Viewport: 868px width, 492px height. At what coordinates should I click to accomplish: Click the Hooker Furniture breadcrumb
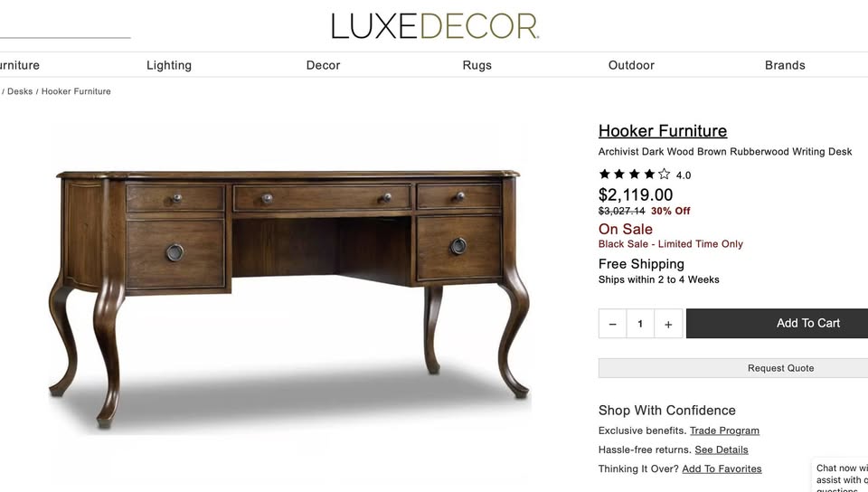76,91
